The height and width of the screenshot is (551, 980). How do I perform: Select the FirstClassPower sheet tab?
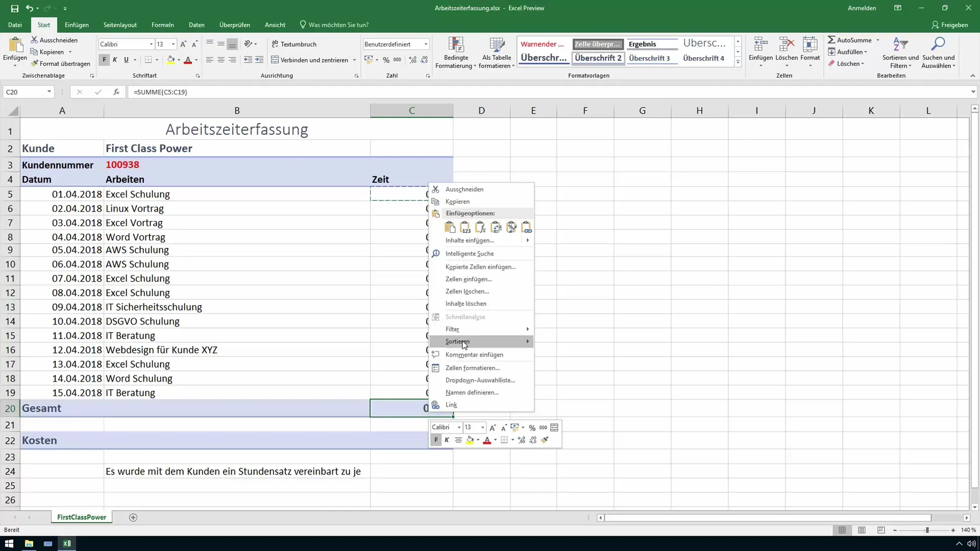82,517
